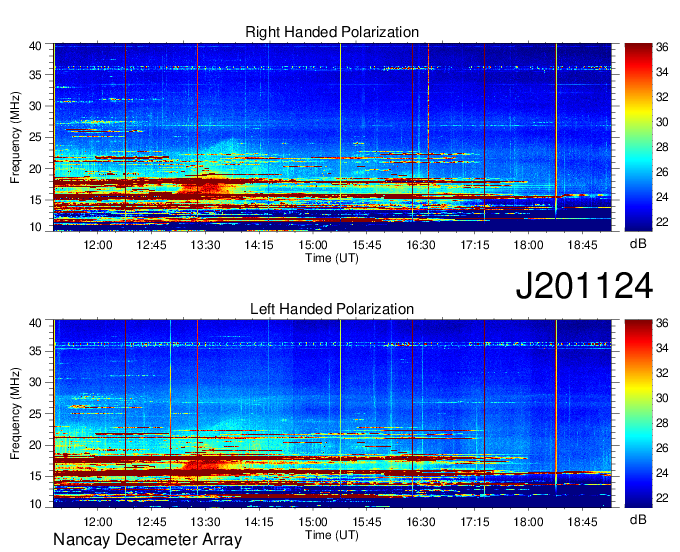Viewport: 680px width, 552px height.
Task: Click the bottom plot's 'Frequency (MHz)' axis label
Action: [x=15, y=414]
